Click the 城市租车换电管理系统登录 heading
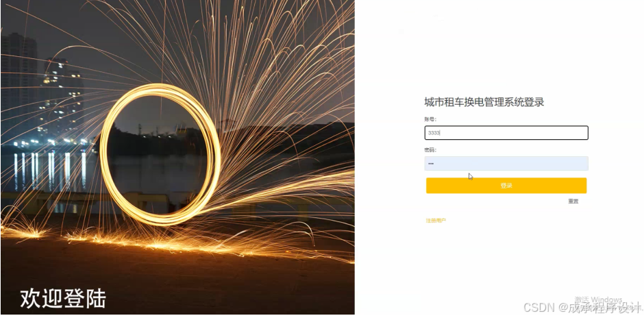This screenshot has width=644, height=318. 484,102
